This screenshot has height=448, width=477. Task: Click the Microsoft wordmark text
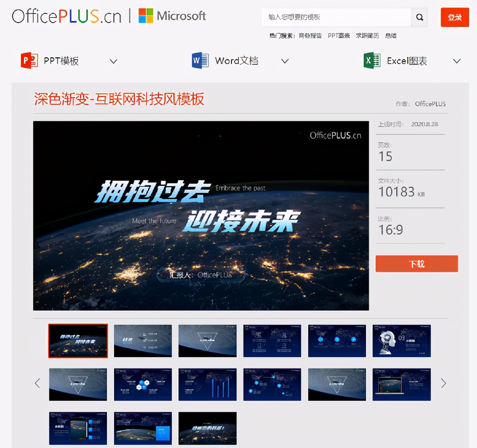click(181, 16)
